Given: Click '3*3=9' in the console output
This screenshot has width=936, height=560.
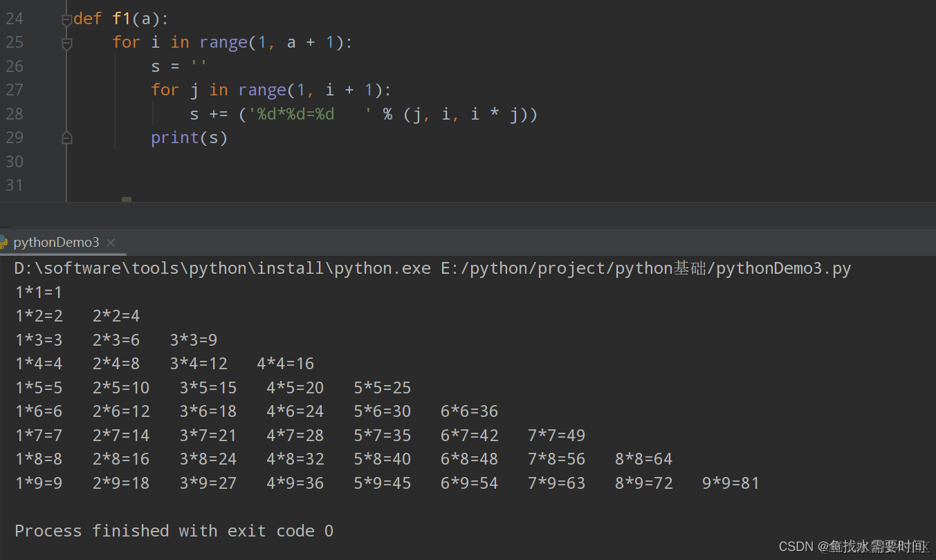Looking at the screenshot, I should [194, 340].
